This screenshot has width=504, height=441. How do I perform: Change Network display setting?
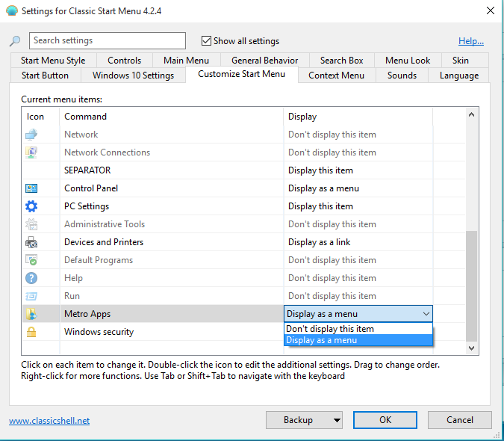[358, 135]
